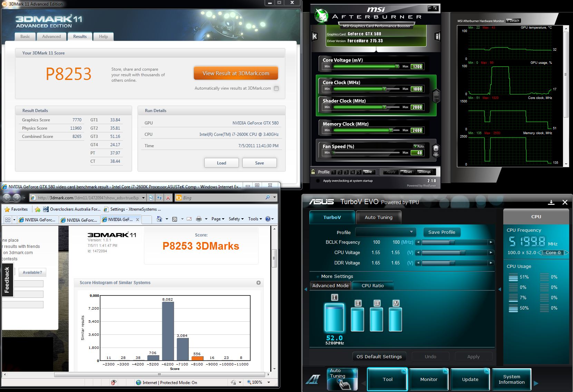Open the Quick Tabs grid icon

coord(8,219)
